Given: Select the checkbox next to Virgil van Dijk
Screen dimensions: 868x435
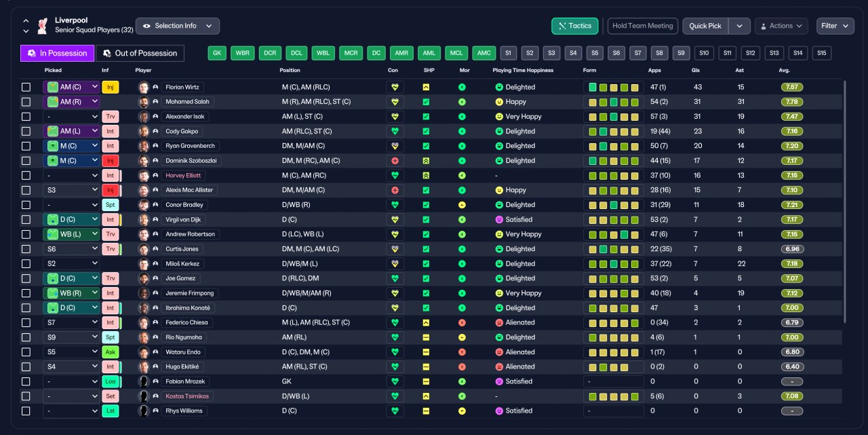Looking at the screenshot, I should click(x=26, y=220).
